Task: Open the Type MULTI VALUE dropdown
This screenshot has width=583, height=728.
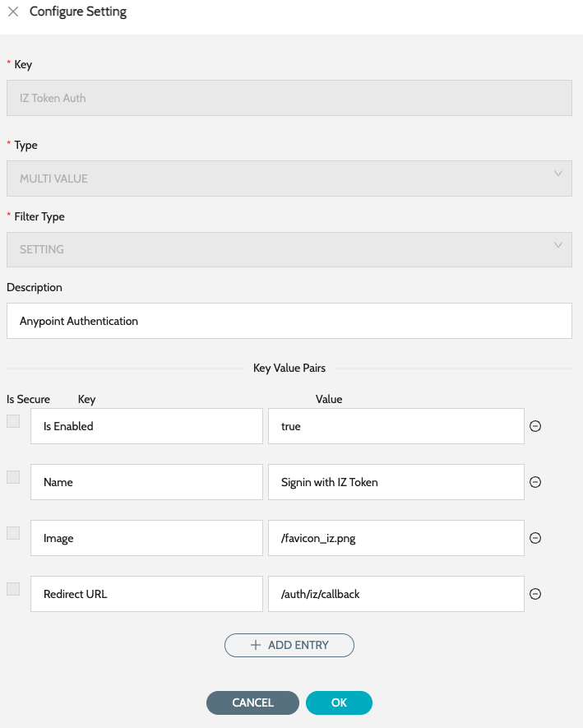Action: point(289,179)
